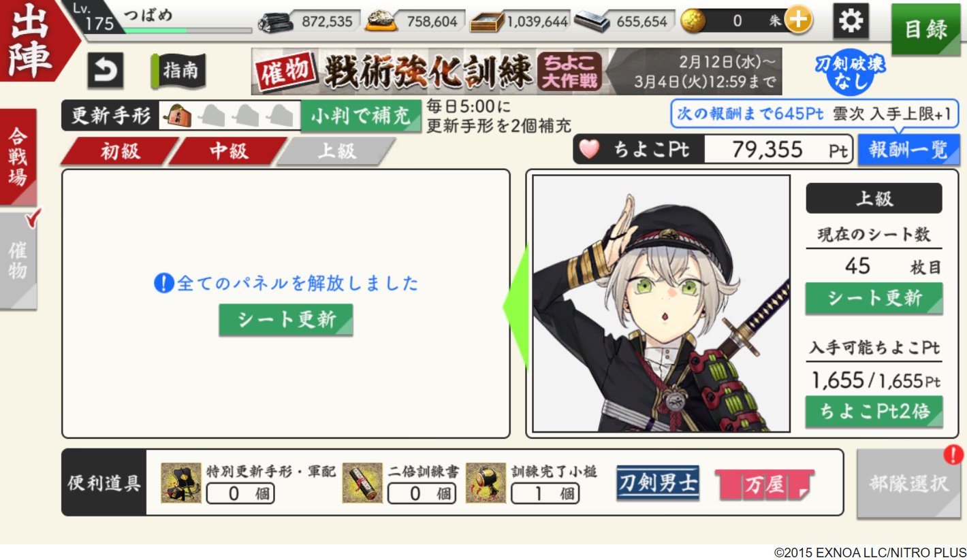Click the character portrait image

pyautogui.click(x=661, y=303)
